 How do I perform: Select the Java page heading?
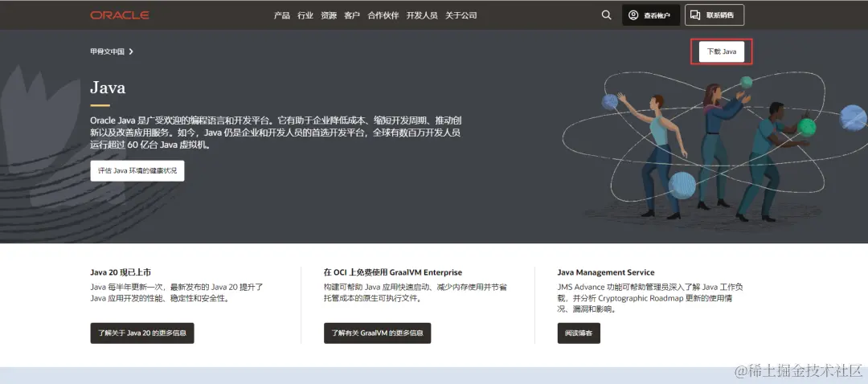[x=108, y=88]
